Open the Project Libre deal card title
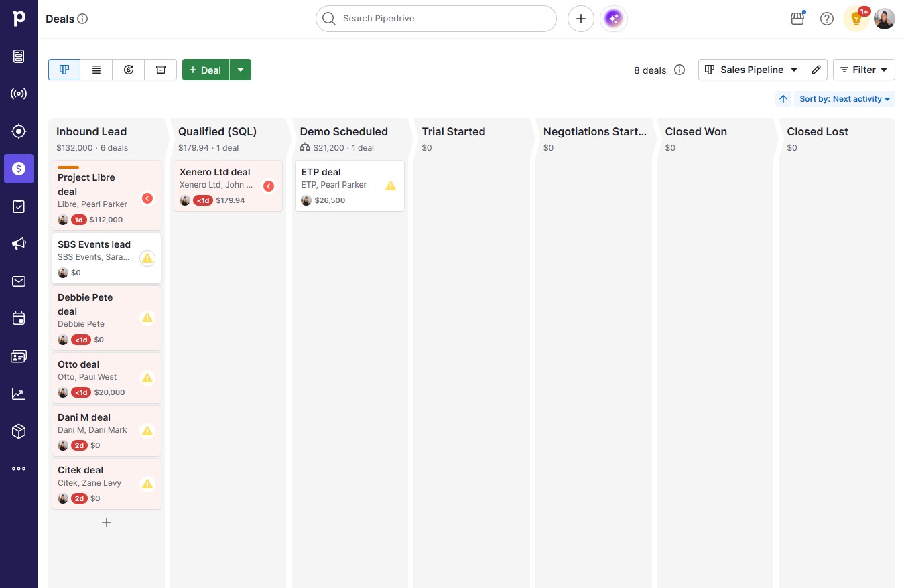 (x=86, y=185)
